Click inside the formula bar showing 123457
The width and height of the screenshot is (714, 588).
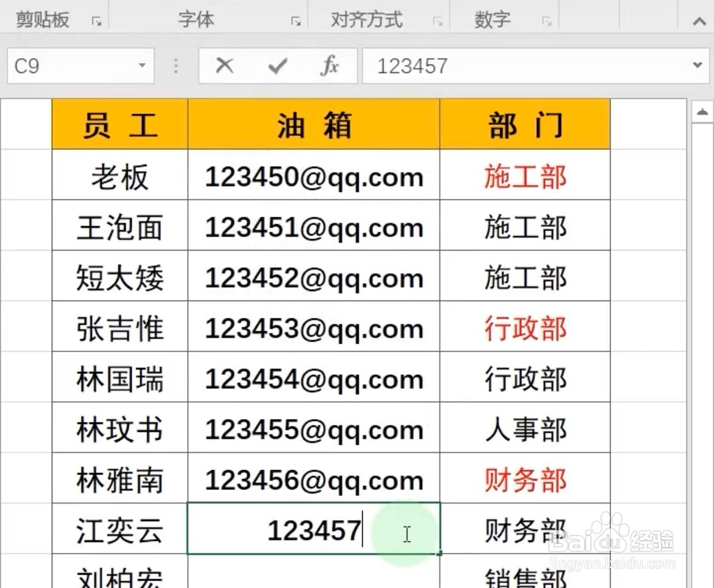coord(460,66)
